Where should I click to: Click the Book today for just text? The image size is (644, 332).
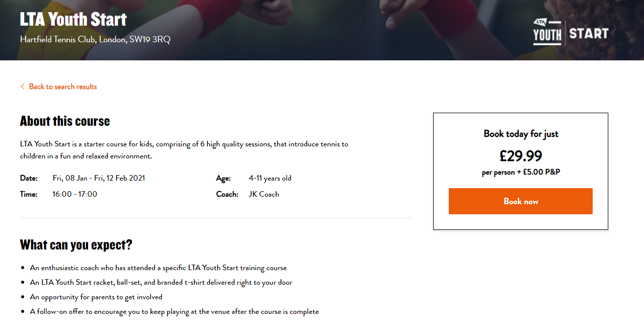[521, 134]
